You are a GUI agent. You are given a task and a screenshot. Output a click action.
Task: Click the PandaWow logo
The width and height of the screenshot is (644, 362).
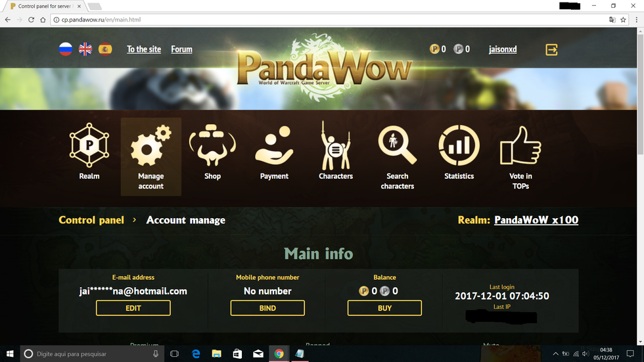(x=325, y=68)
